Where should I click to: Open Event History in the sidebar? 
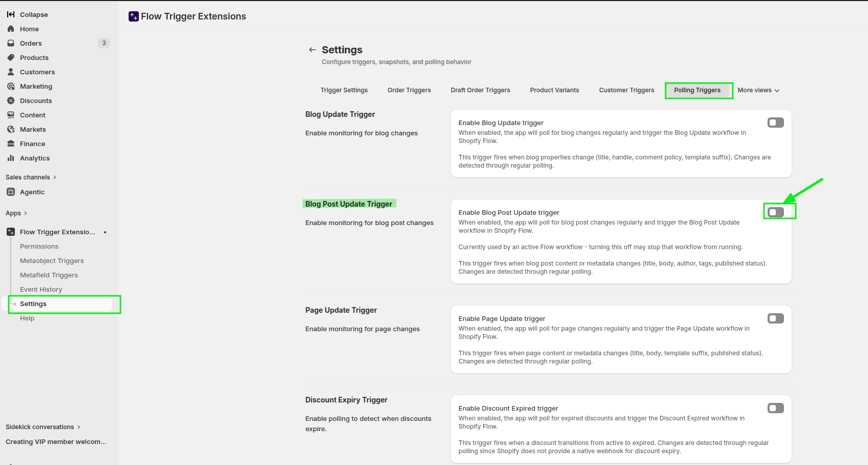[x=41, y=290]
